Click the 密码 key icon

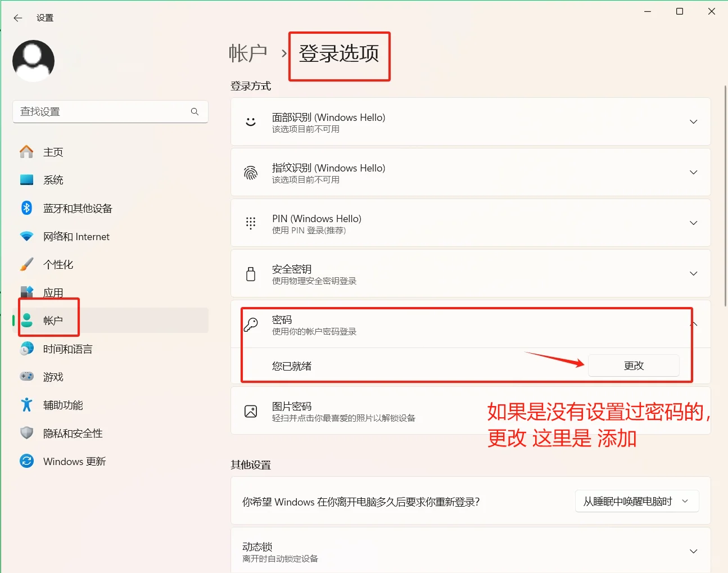[250, 324]
